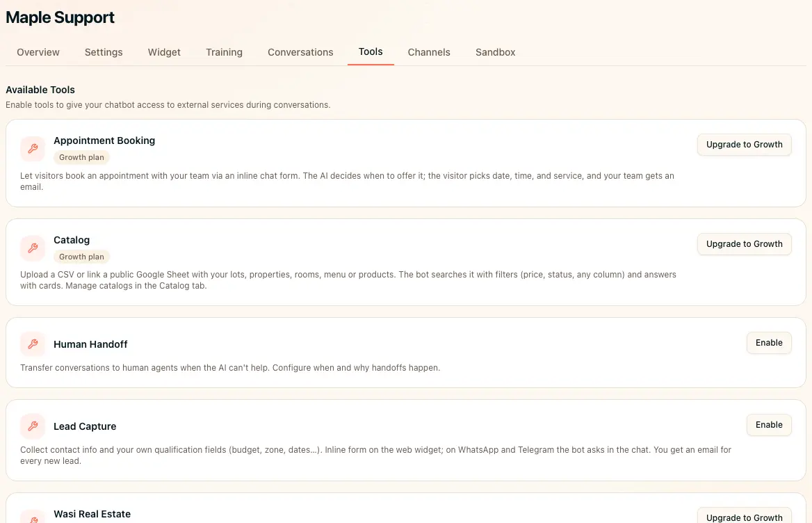Click the Human Handoff description text
The image size is (812, 523).
[x=230, y=368]
